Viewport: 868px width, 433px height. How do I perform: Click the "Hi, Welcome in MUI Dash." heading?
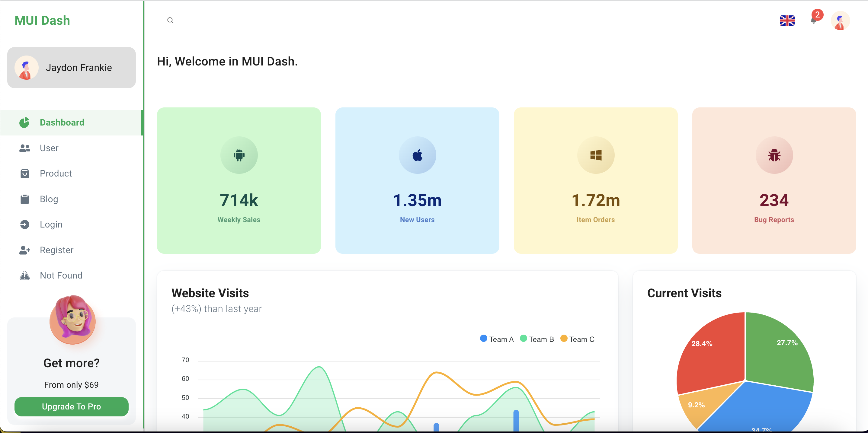tap(227, 61)
